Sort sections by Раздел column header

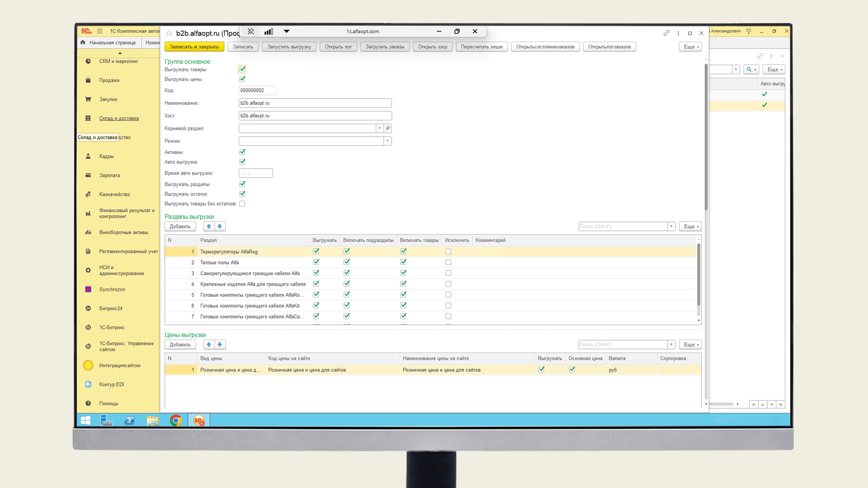[253, 240]
